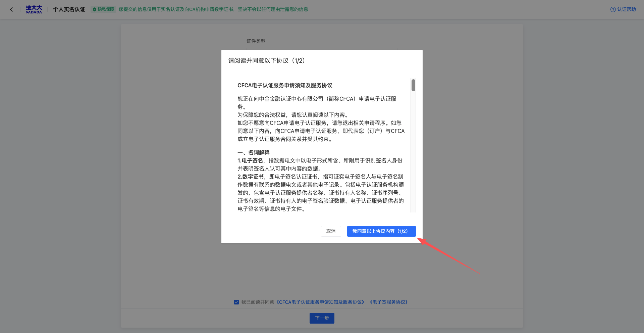644x333 pixels.
Task: Click the 个人实名认证 page title
Action: 69,9
